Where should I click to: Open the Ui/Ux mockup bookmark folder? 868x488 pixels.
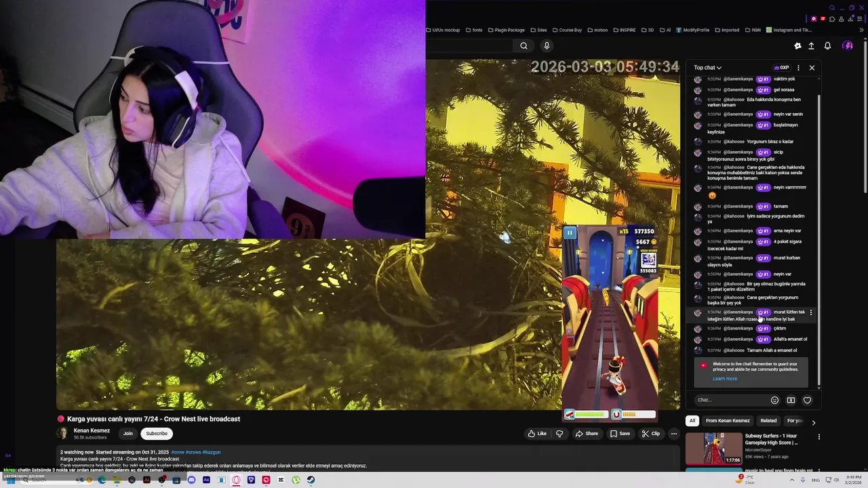[443, 30]
